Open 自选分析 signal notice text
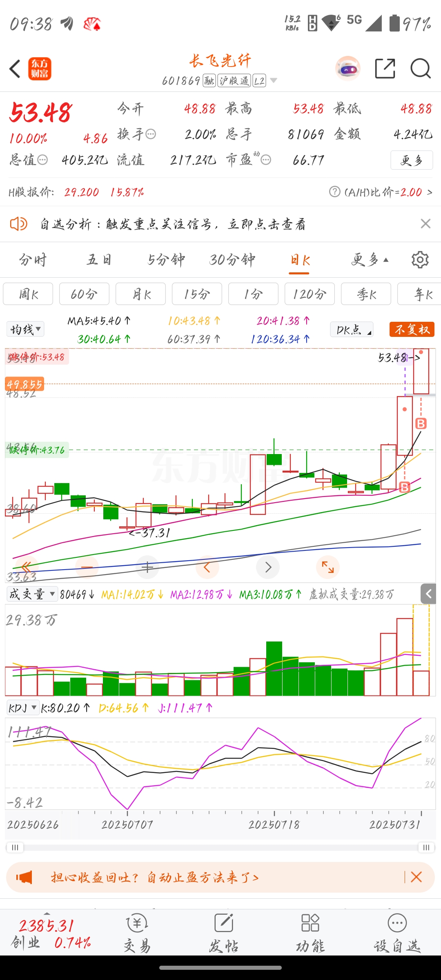This screenshot has width=441, height=980. [173, 224]
